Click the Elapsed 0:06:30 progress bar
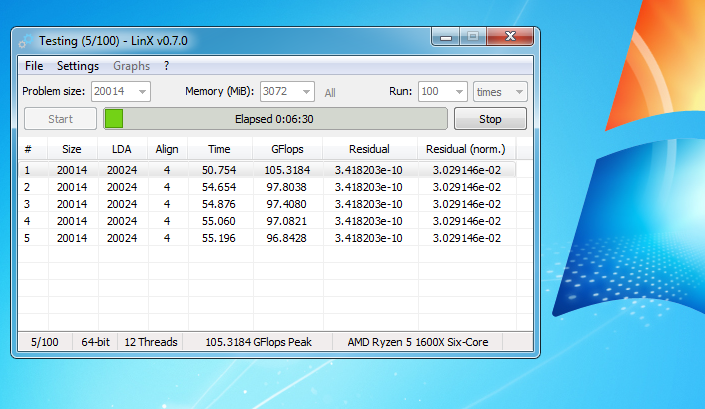Image resolution: width=705 pixels, height=409 pixels. (276, 119)
